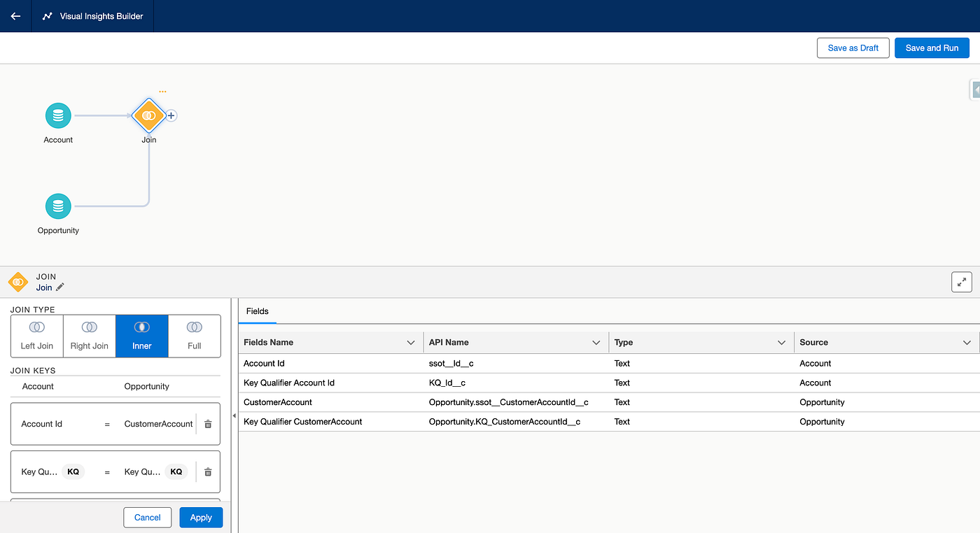Select the Opportunity data source node
Image resolution: width=980 pixels, height=533 pixels.
coord(58,206)
